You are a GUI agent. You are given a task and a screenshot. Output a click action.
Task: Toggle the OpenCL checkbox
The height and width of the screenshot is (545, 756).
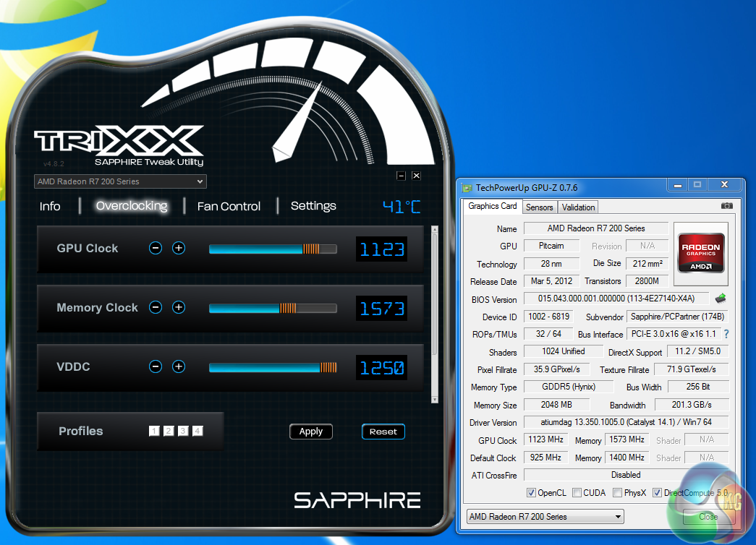point(531,492)
